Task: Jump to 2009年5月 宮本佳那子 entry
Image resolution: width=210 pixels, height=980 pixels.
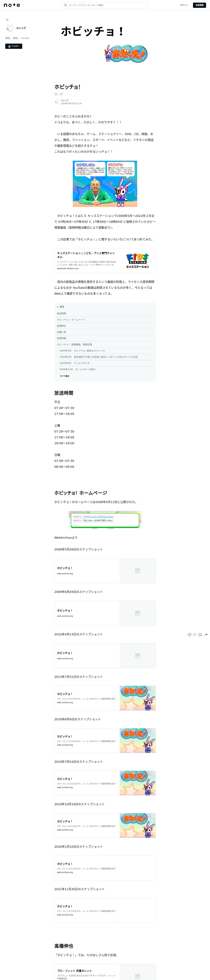Action: [x=99, y=357]
